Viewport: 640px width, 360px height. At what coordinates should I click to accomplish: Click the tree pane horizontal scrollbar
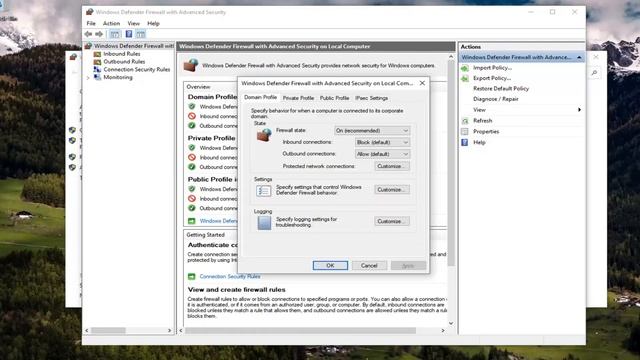pos(109,331)
